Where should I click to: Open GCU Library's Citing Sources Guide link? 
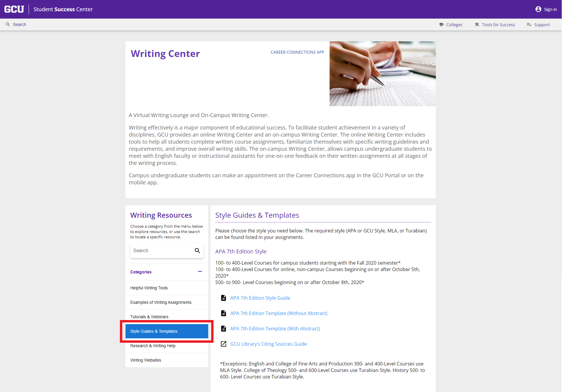(x=268, y=344)
